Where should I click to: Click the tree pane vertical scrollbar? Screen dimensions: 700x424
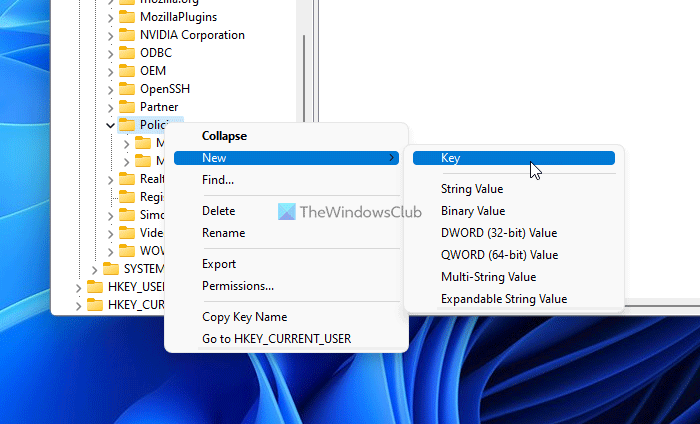tap(304, 78)
